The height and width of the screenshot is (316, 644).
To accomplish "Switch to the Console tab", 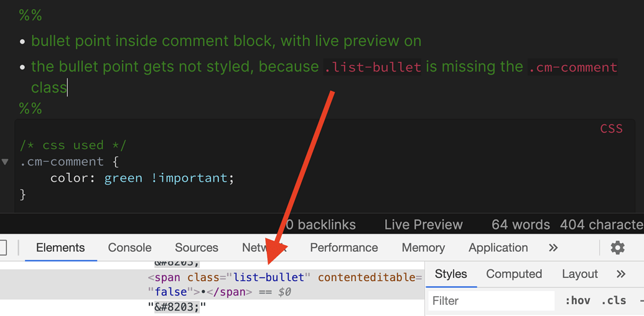I will pos(129,248).
